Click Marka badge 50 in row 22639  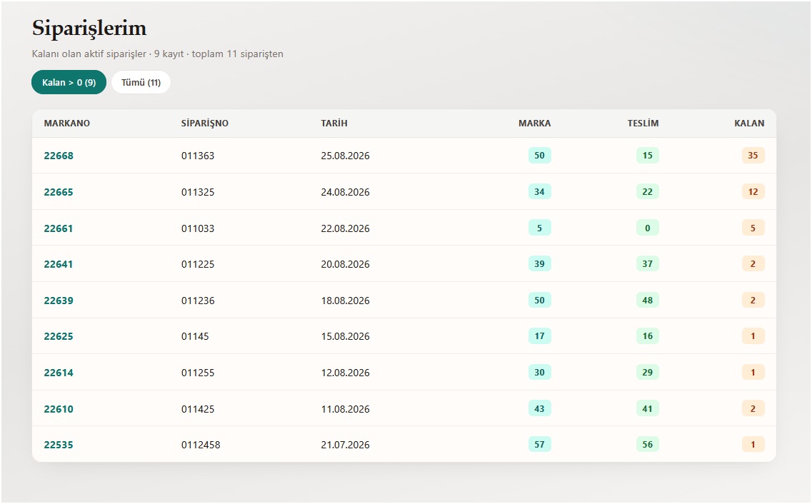(540, 300)
